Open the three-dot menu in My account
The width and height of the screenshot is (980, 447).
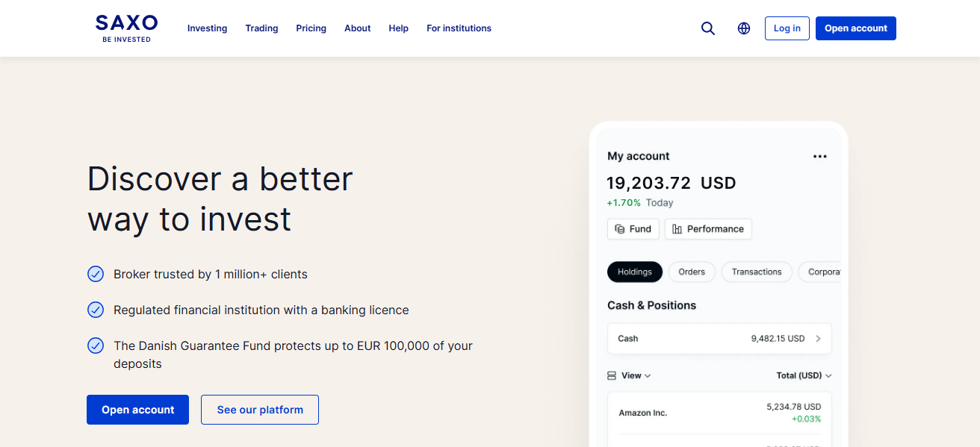819,156
